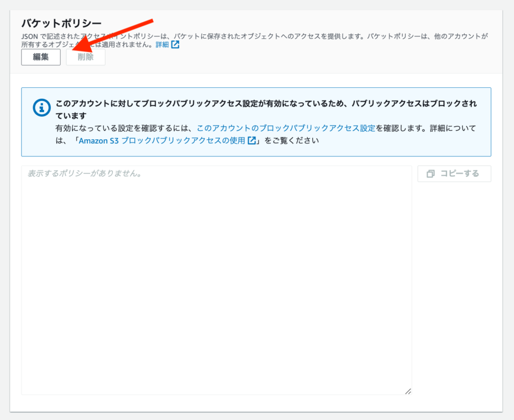Click the 編集 button to edit policy
514x420 pixels.
click(x=41, y=57)
